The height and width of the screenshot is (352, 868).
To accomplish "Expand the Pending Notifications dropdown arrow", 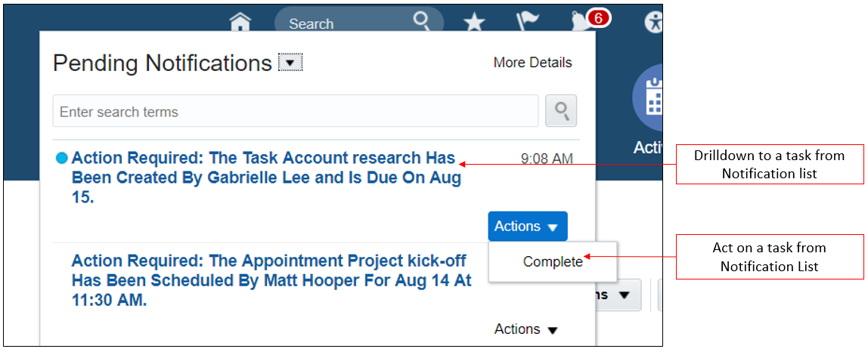I will click(290, 63).
